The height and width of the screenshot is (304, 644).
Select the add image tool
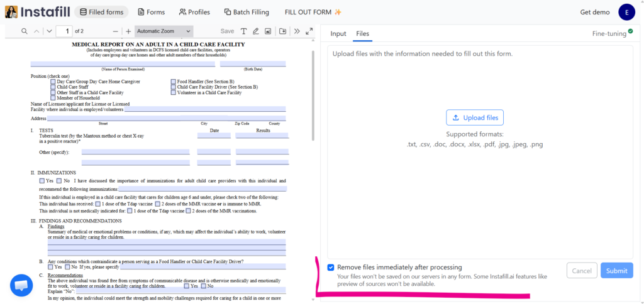point(268,31)
